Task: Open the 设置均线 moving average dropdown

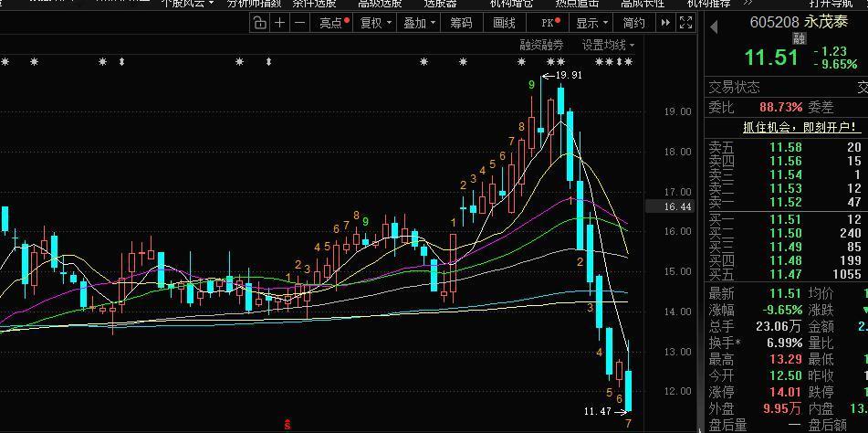Action: [x=608, y=46]
